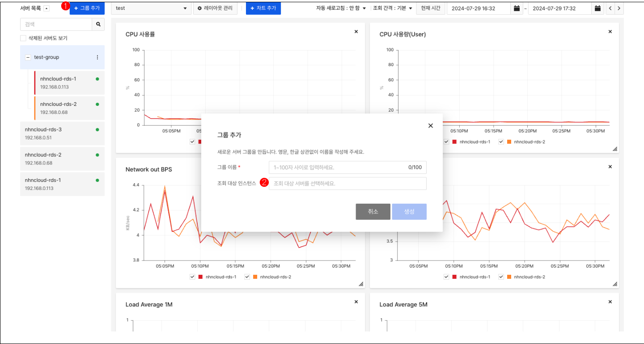Go to next time range arrow
Screen dimensions: 644x344
click(619, 8)
